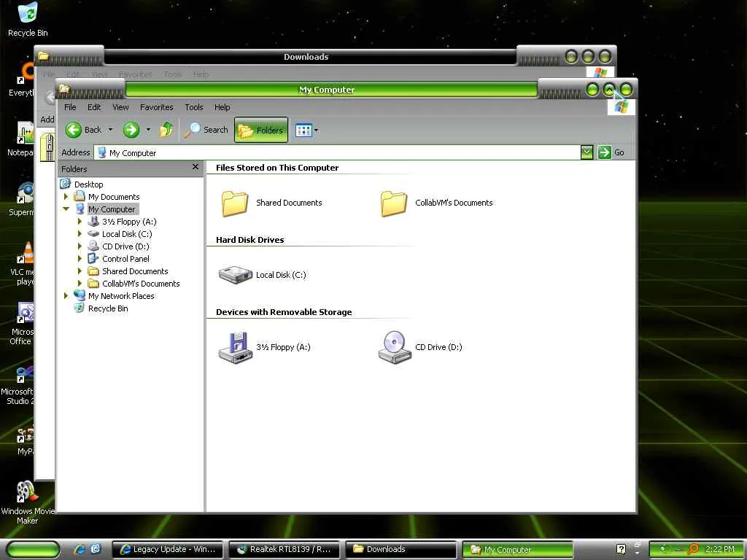Click the help tray icon
The height and width of the screenshot is (560, 747).
[621, 549]
